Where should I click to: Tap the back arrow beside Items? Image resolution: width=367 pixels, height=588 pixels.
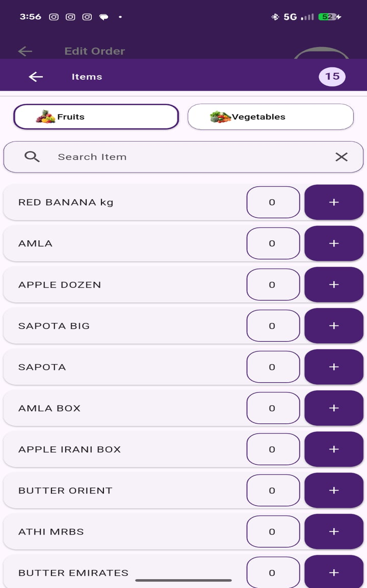pyautogui.click(x=36, y=77)
